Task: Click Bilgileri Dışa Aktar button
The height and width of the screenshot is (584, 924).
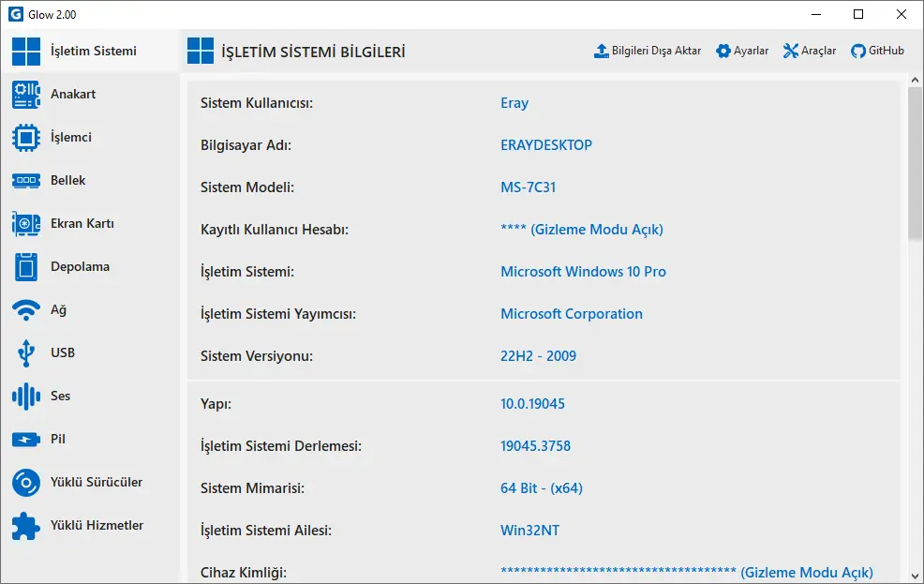Action: click(x=648, y=52)
